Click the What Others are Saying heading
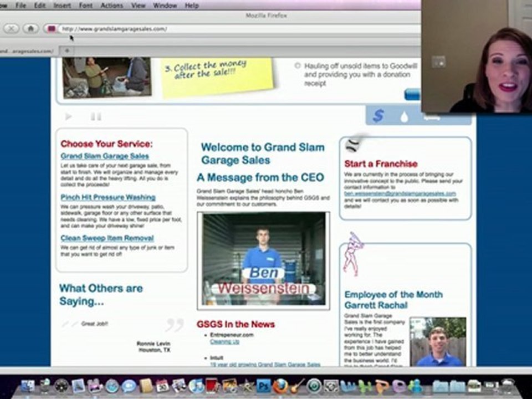This screenshot has height=399, width=532. [101, 294]
